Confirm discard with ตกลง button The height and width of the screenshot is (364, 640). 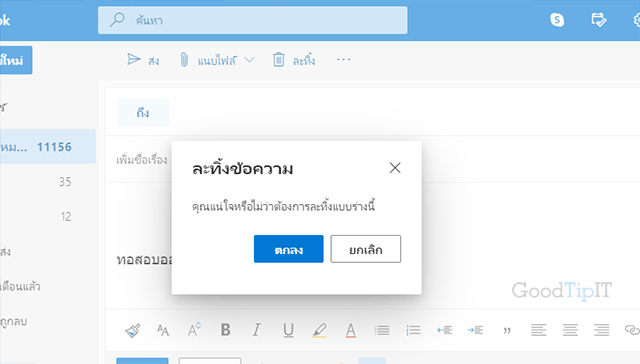point(289,249)
